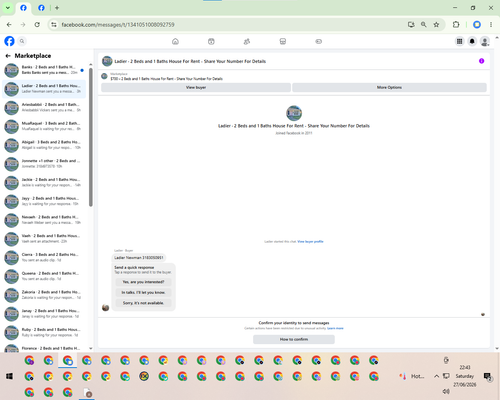Open the site information icon in address bar
The image size is (500, 400).
53,25
